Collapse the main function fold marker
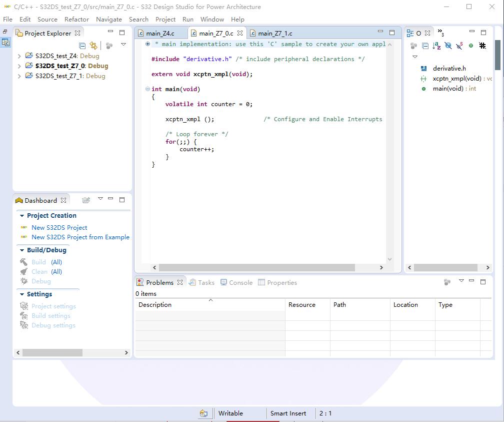The image size is (504, 422). tap(147, 89)
